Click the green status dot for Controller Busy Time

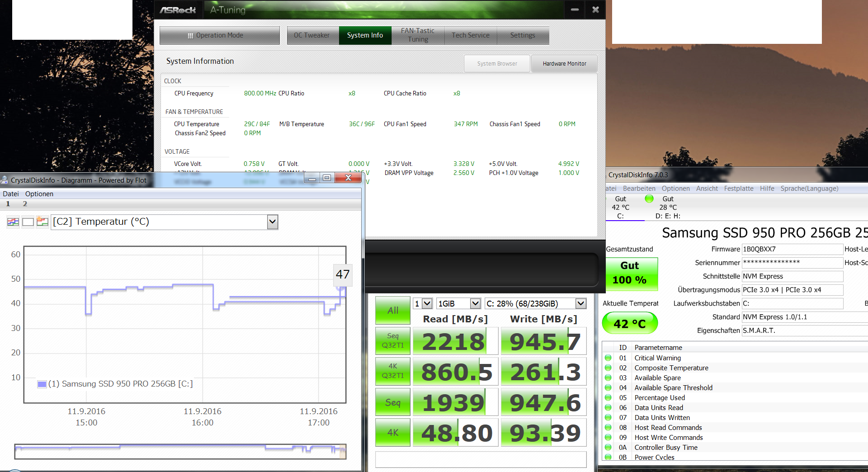coord(608,447)
